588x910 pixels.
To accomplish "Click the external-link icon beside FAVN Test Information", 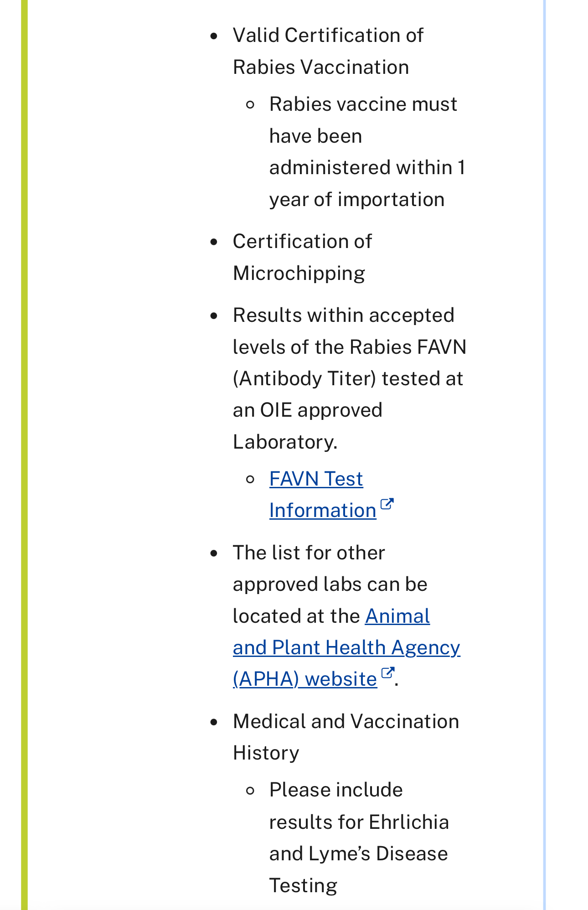I will [387, 504].
